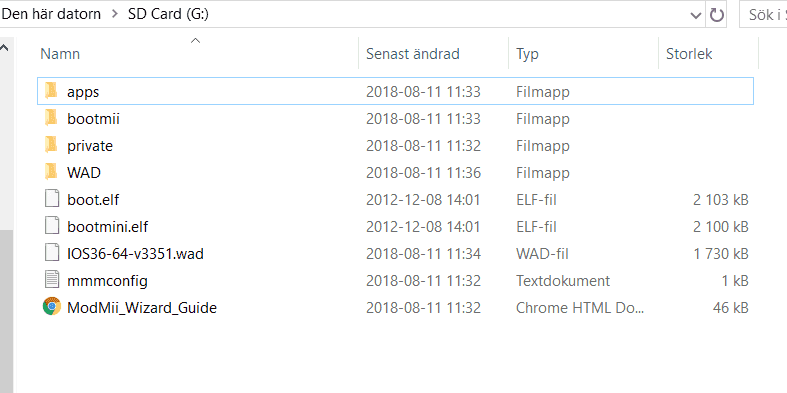This screenshot has height=393, width=787.
Task: Click the private folder icon
Action: coord(51,146)
